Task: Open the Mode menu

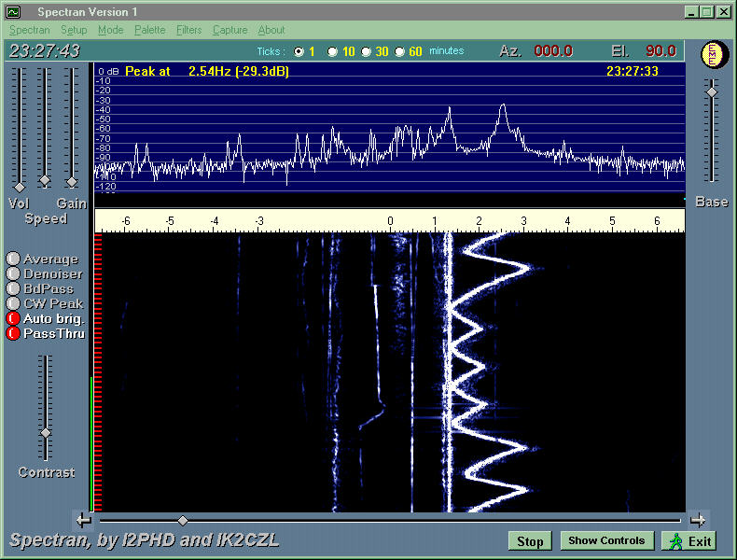Action: tap(110, 30)
